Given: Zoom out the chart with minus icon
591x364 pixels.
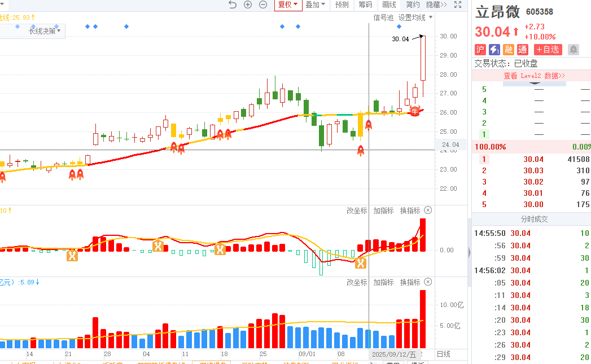Looking at the screenshot, I should [263, 5].
